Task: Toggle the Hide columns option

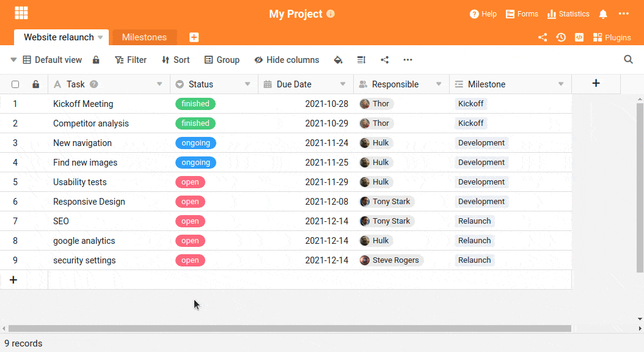Action: pyautogui.click(x=287, y=60)
